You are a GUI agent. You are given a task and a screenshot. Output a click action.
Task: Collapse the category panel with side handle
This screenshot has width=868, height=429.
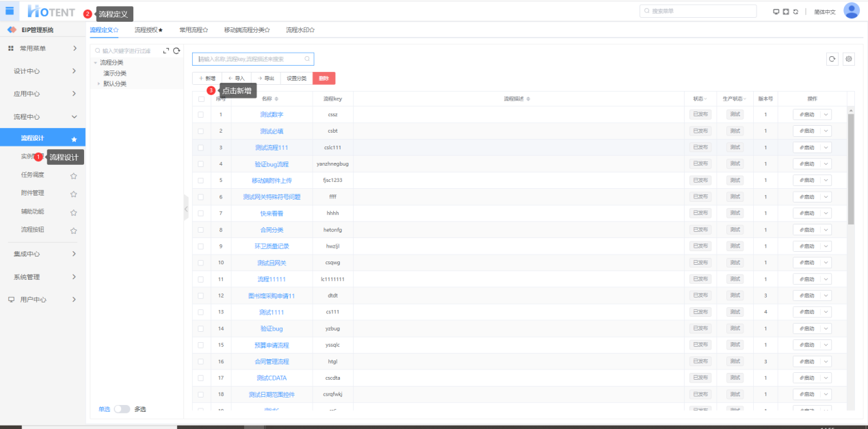click(185, 209)
